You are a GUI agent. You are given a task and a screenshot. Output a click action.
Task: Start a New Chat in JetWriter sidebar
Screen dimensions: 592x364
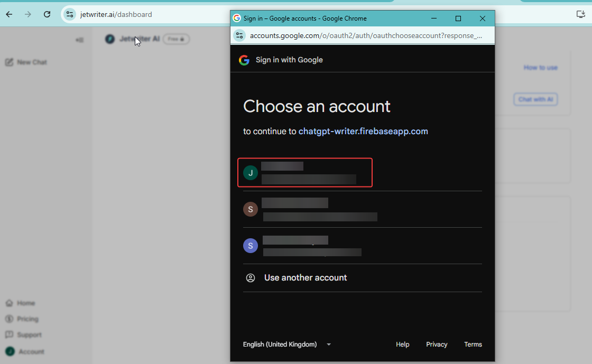[26, 62]
